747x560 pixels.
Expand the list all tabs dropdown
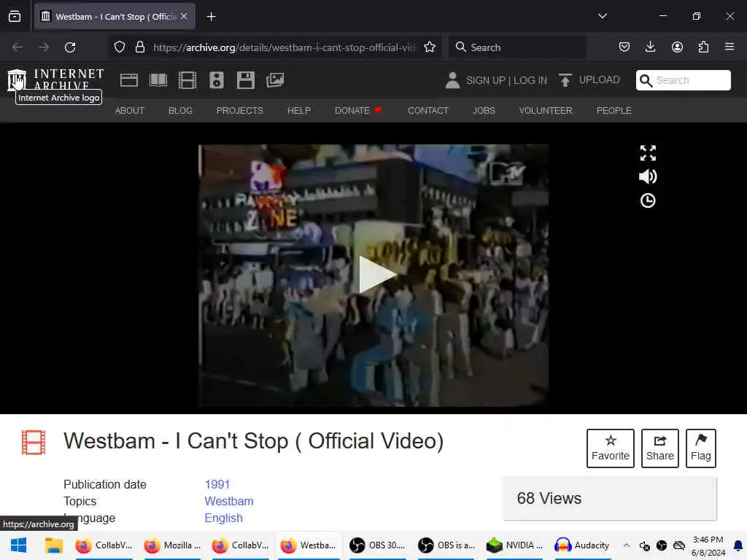coord(602,16)
